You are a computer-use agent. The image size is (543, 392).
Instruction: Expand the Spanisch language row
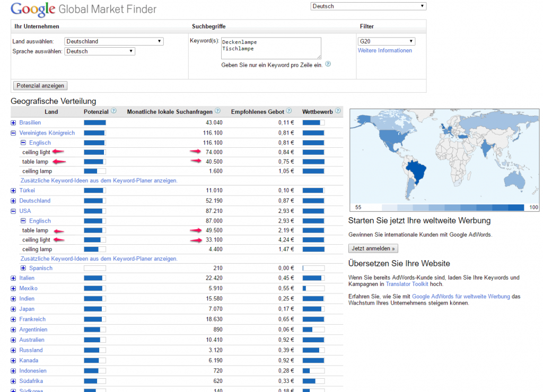tap(23, 268)
